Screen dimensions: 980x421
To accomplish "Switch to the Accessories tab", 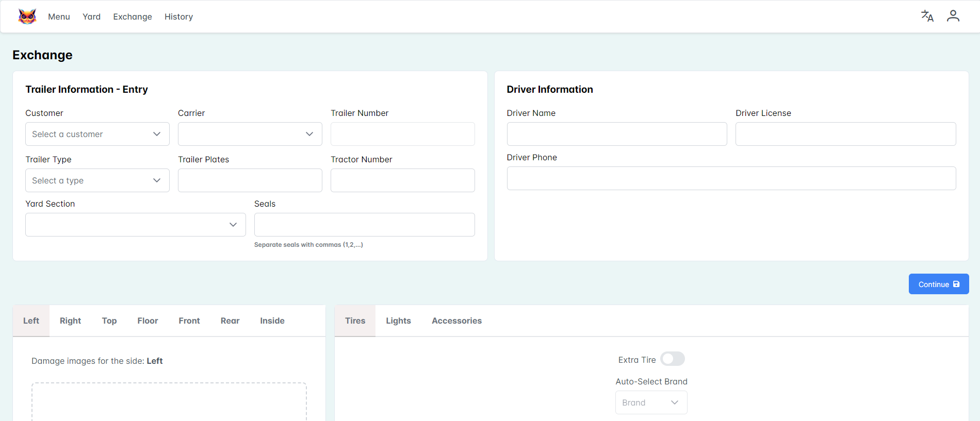I will point(456,321).
